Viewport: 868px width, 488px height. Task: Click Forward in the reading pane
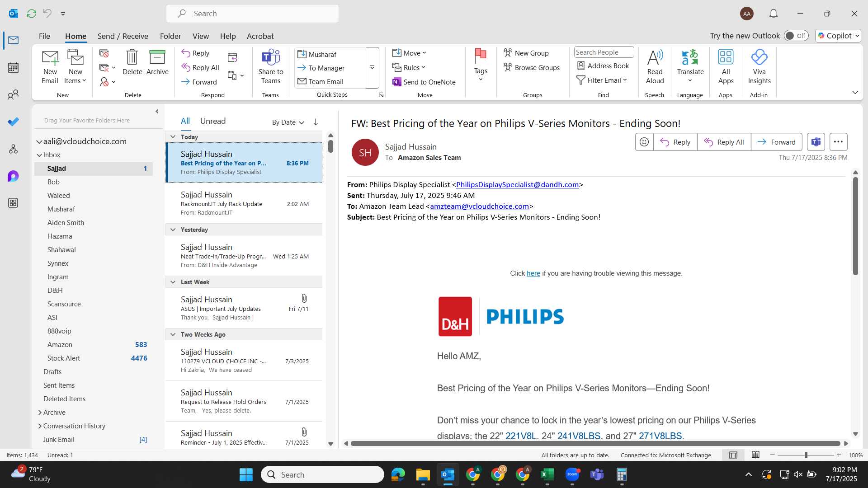pyautogui.click(x=776, y=142)
